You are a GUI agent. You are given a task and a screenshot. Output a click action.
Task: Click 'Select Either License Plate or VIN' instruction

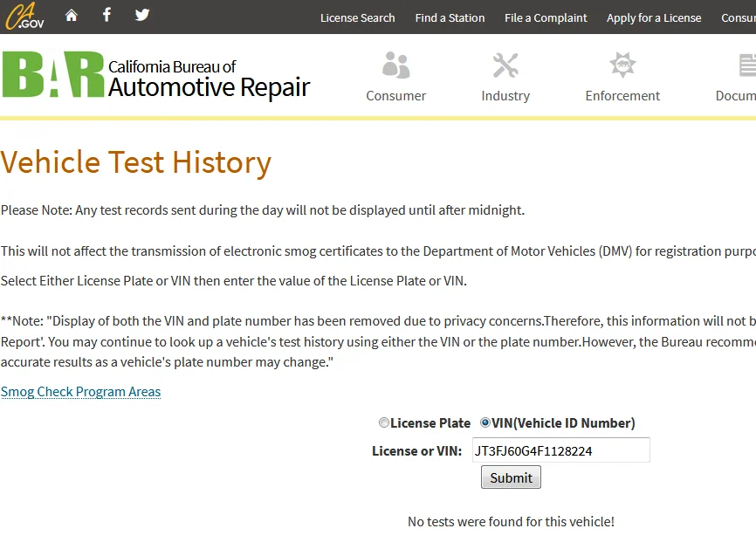point(234,281)
